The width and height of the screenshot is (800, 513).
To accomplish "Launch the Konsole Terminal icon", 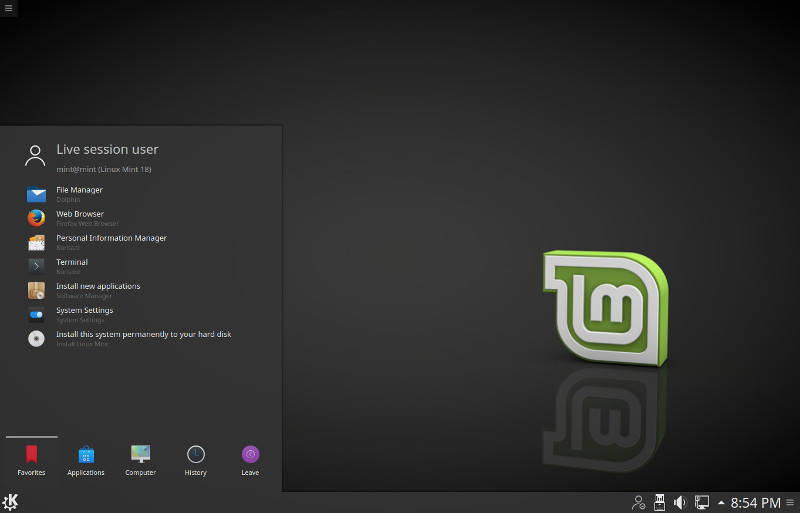I will click(36, 266).
